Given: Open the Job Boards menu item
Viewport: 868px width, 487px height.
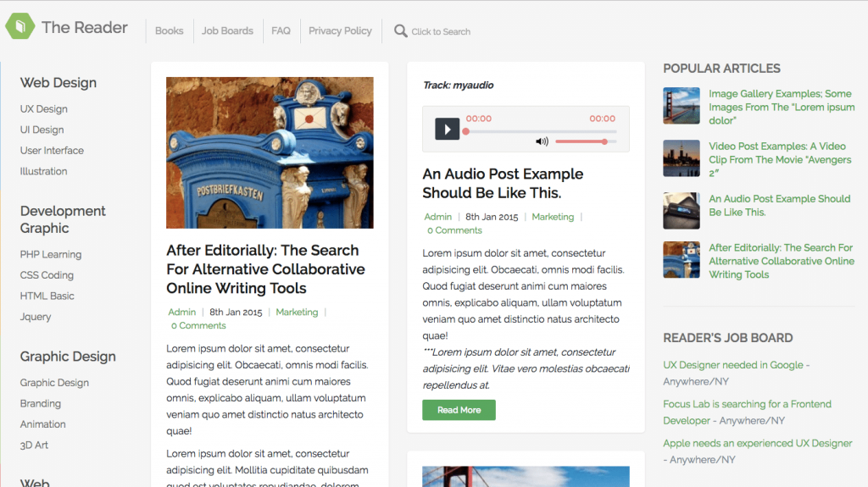Looking at the screenshot, I should coord(227,31).
